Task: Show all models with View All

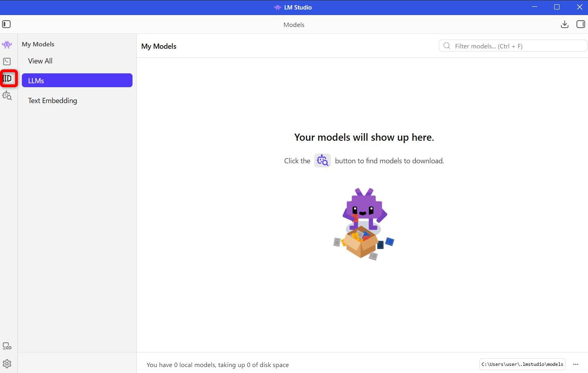Action: tap(40, 61)
